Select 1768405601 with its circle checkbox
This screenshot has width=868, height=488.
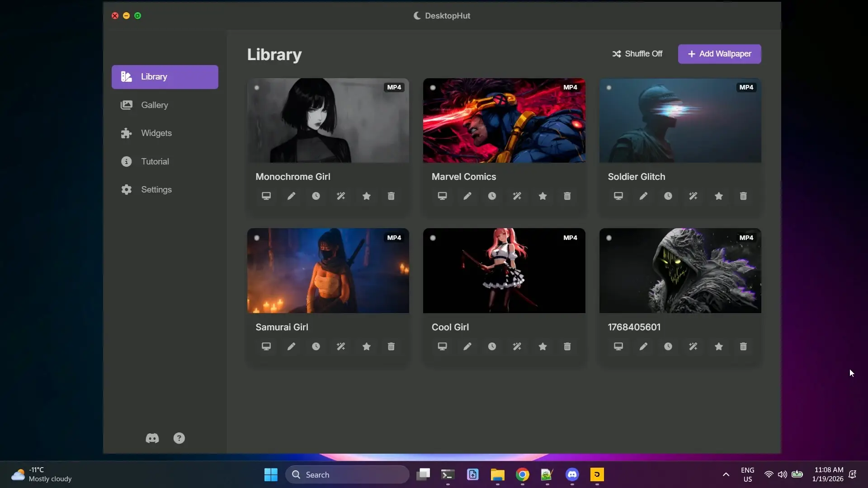pyautogui.click(x=609, y=238)
